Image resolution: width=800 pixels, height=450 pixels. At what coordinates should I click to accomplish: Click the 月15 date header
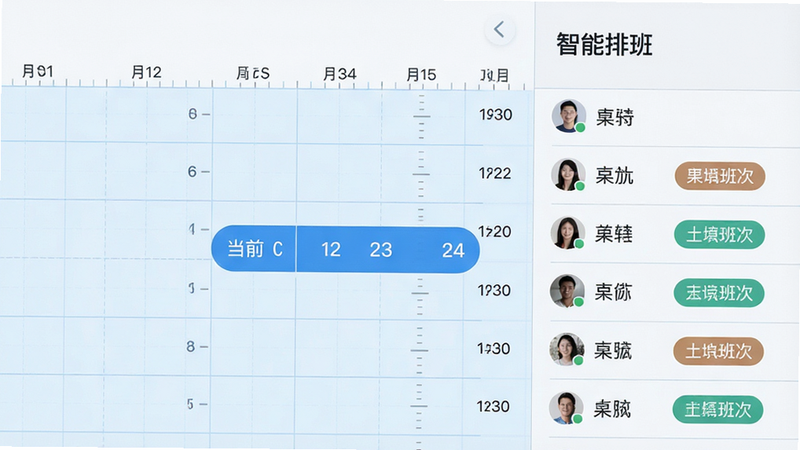pyautogui.click(x=421, y=74)
